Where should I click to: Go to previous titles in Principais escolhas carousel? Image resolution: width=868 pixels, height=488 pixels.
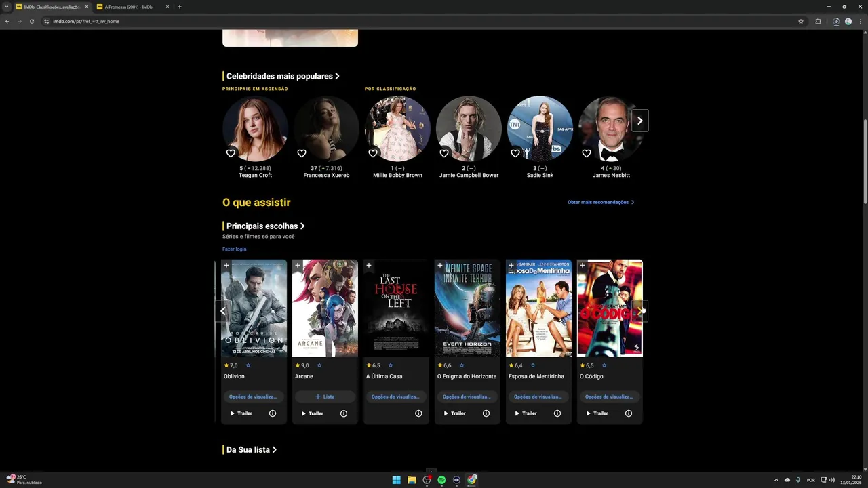[222, 311]
